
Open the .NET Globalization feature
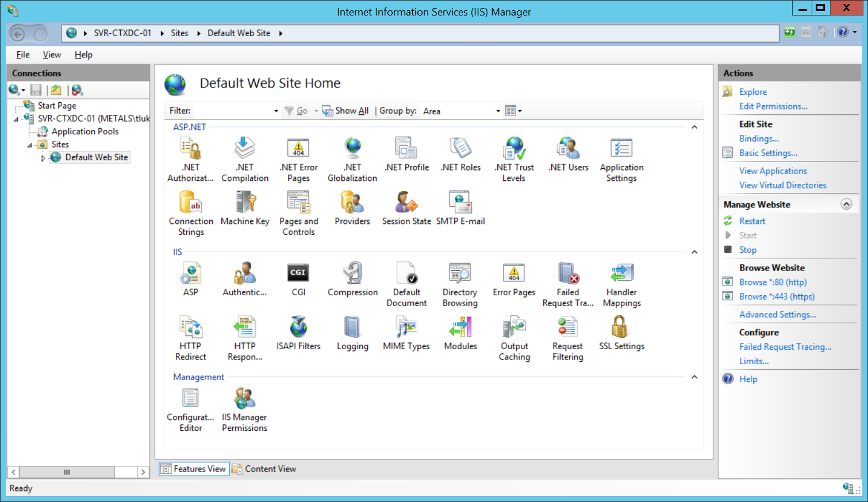click(352, 160)
